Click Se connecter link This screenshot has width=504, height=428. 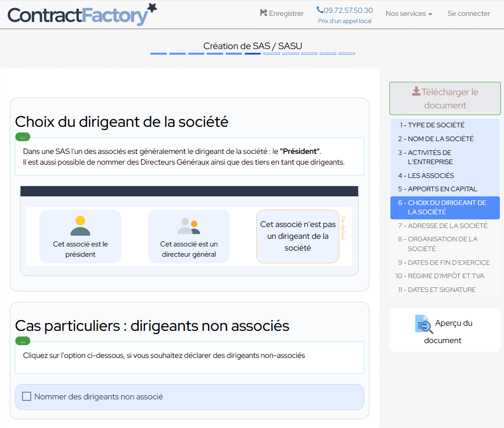[468, 14]
